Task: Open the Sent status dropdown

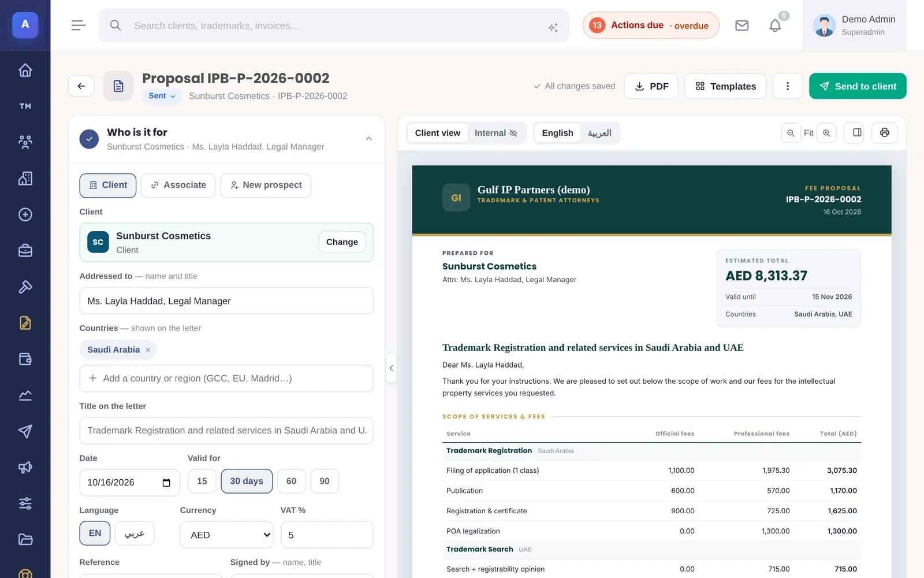Action: tap(162, 96)
